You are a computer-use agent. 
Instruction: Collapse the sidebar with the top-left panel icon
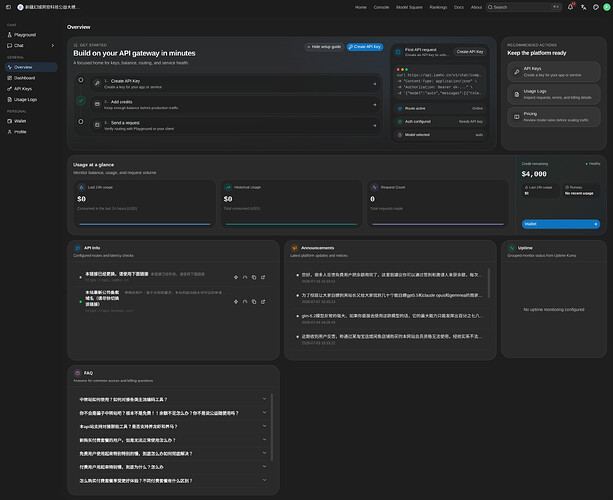pyautogui.click(x=8, y=7)
